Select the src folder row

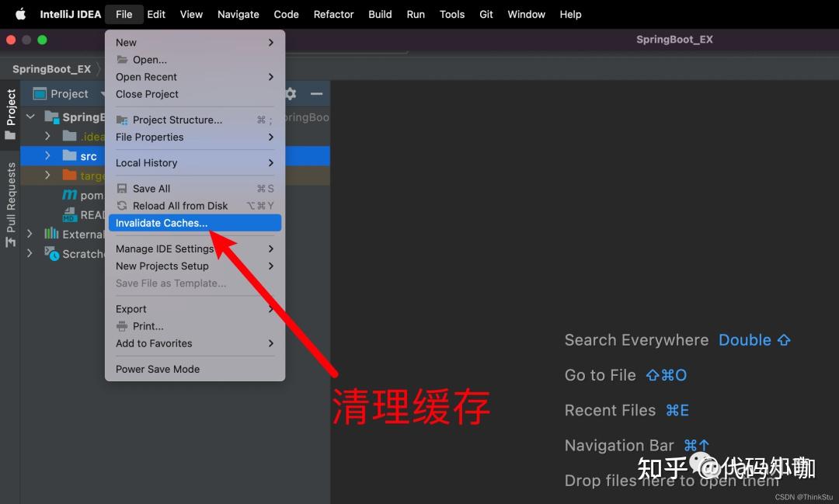tap(175, 155)
